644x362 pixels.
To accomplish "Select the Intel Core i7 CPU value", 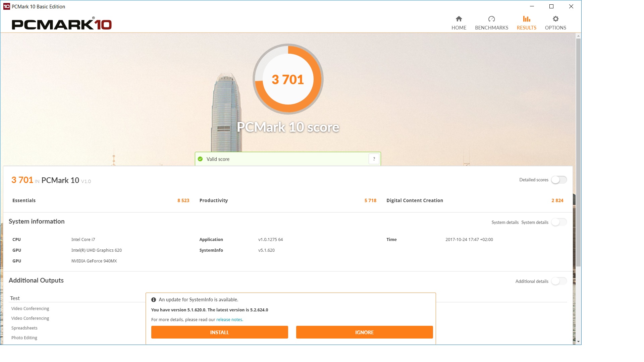I will [83, 240].
